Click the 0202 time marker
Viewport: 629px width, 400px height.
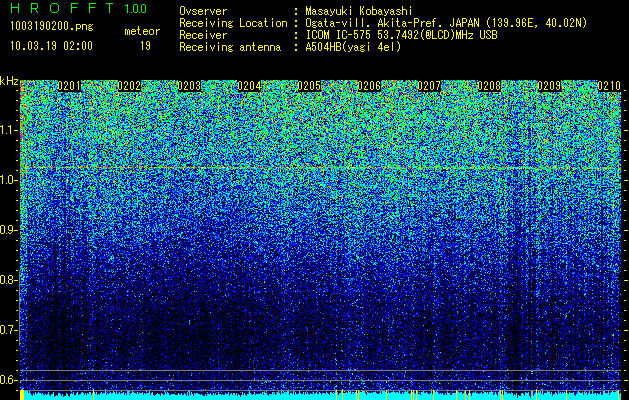click(129, 86)
